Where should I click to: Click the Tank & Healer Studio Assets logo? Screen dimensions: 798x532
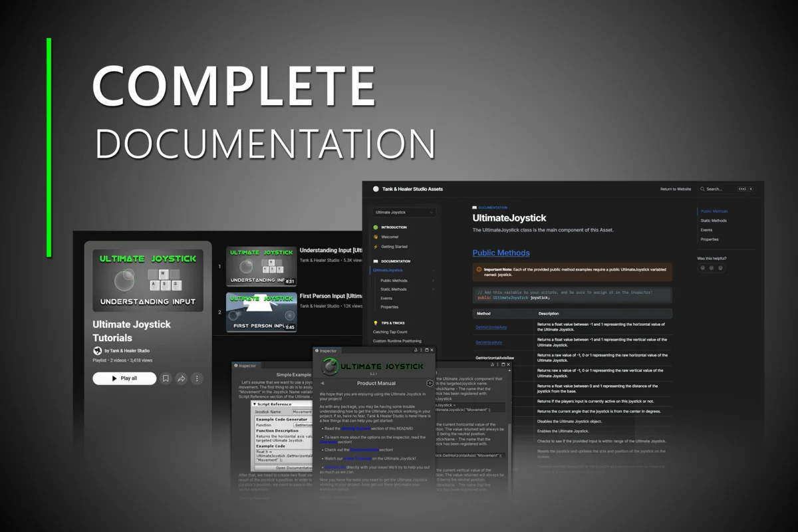point(376,189)
